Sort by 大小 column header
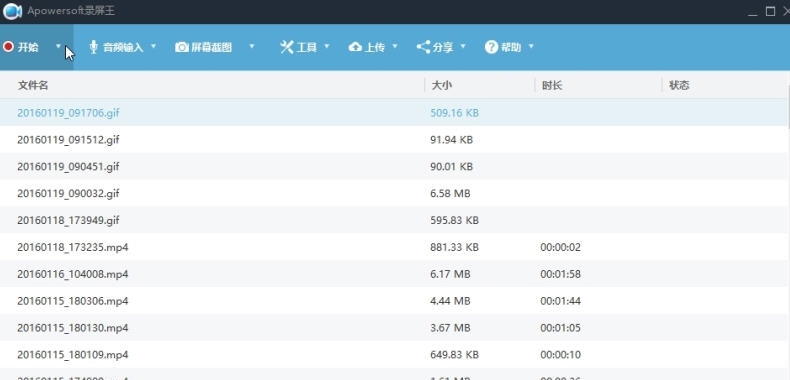The width and height of the screenshot is (790, 380). [x=442, y=85]
